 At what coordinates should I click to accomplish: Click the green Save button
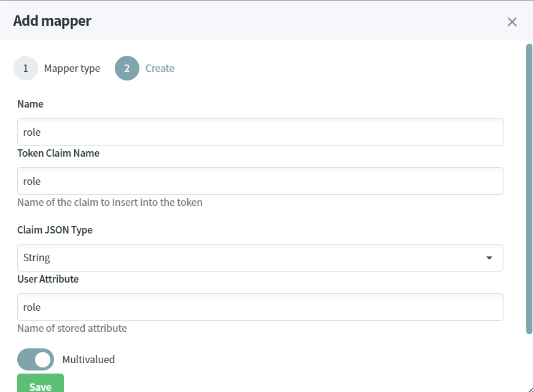pyautogui.click(x=40, y=386)
